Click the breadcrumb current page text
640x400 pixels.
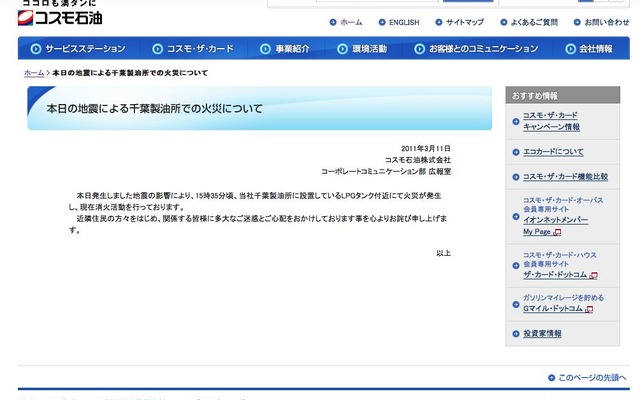click(x=130, y=73)
